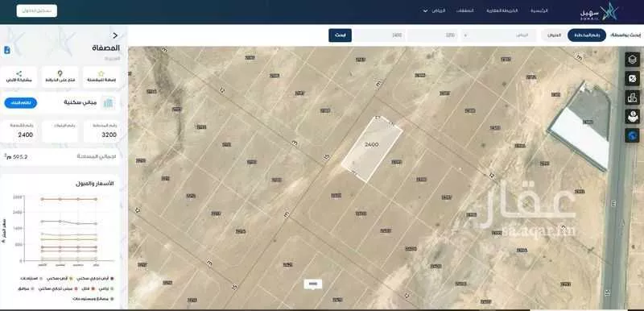
Task: Click the residential buildings label text
Action: click(x=80, y=102)
